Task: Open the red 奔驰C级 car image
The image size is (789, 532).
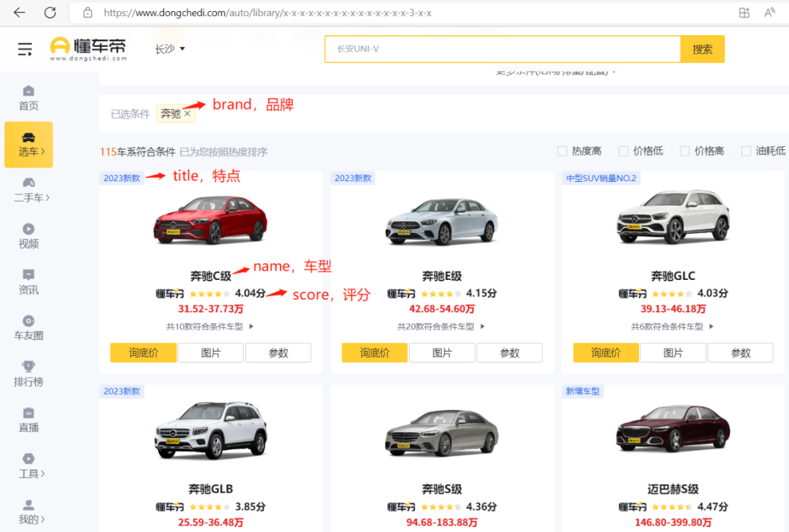Action: click(x=211, y=220)
